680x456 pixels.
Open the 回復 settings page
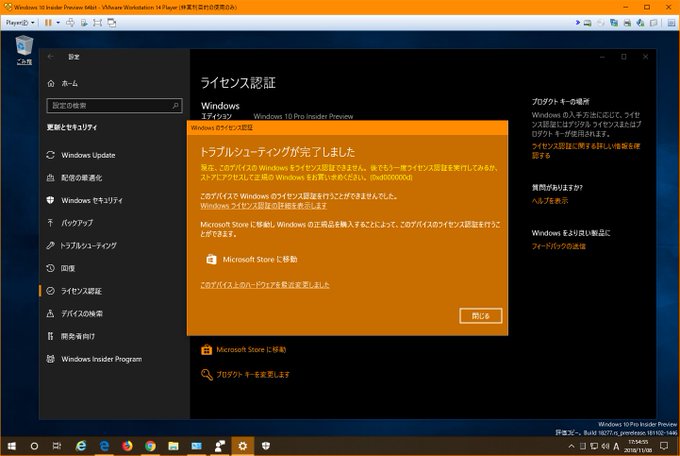(x=61, y=268)
